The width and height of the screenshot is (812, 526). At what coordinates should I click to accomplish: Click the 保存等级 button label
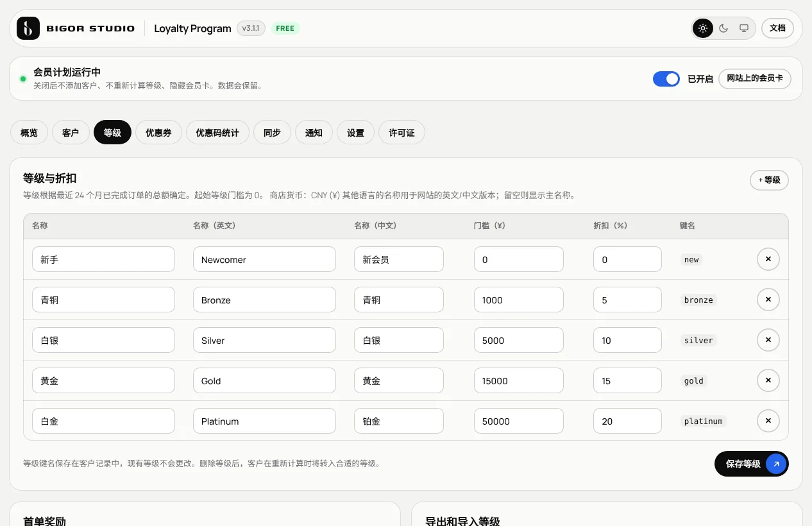pos(743,464)
